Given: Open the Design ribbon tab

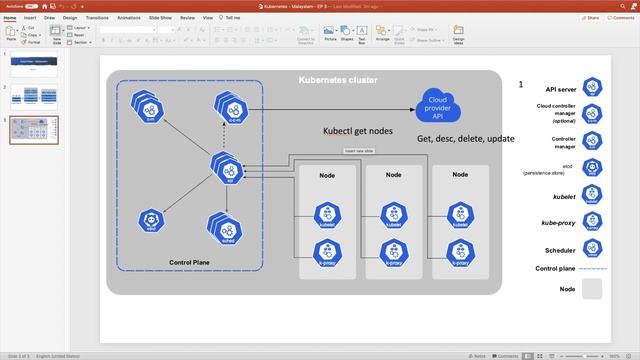Looking at the screenshot, I should coord(70,18).
